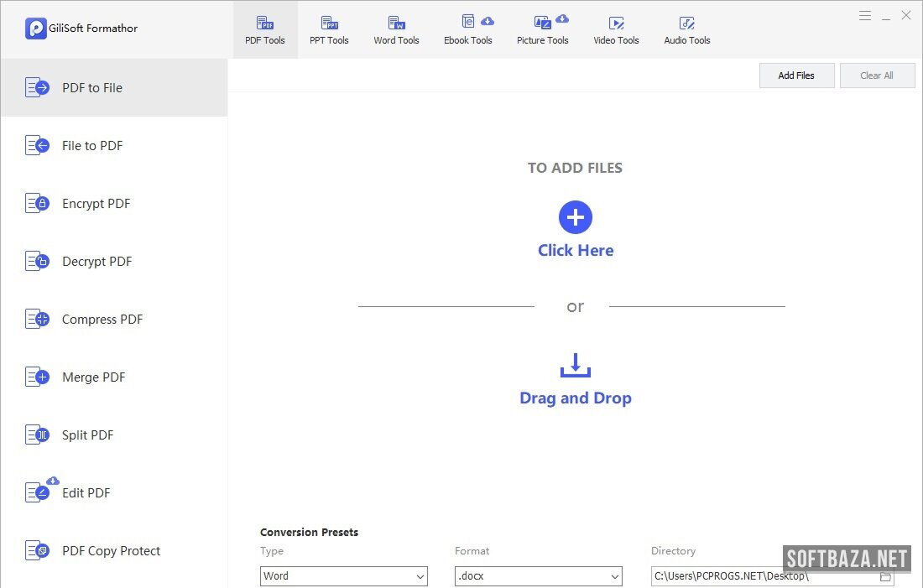Choose Decrypt PDF text
This screenshot has height=588, width=923.
[97, 262]
